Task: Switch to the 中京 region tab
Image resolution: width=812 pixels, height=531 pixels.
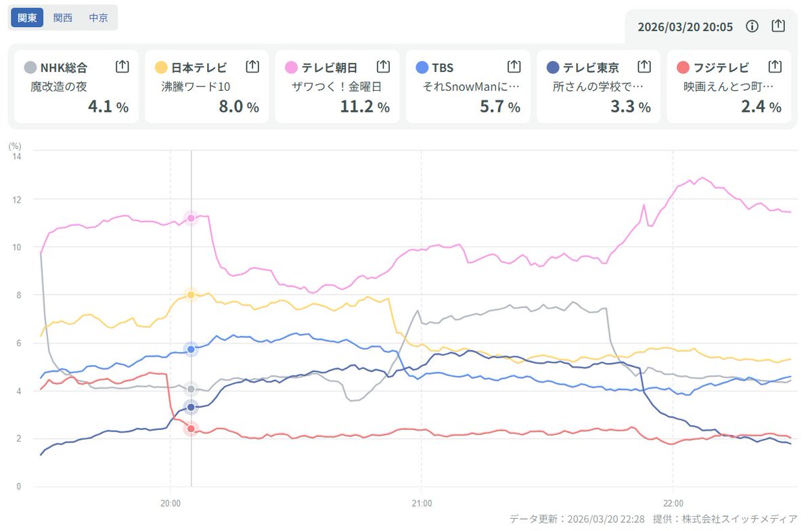Action: [x=98, y=18]
